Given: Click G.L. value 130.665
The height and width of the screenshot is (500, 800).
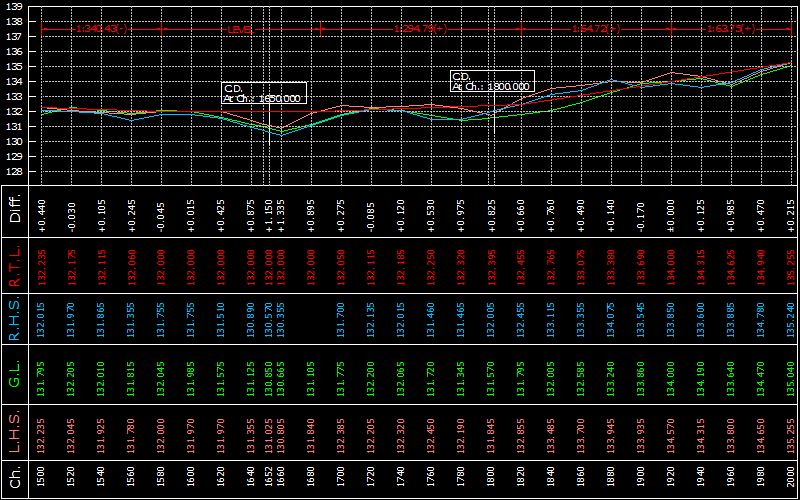Looking at the screenshot, I should point(280,379).
